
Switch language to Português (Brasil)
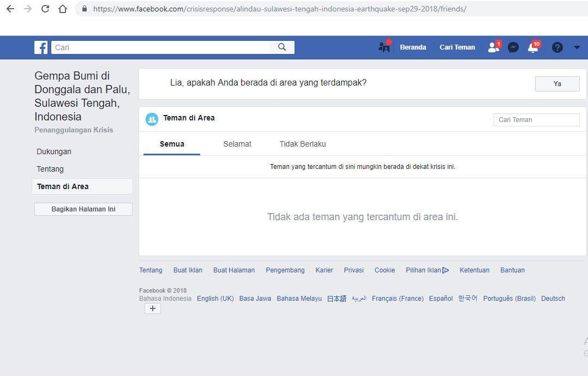(509, 299)
